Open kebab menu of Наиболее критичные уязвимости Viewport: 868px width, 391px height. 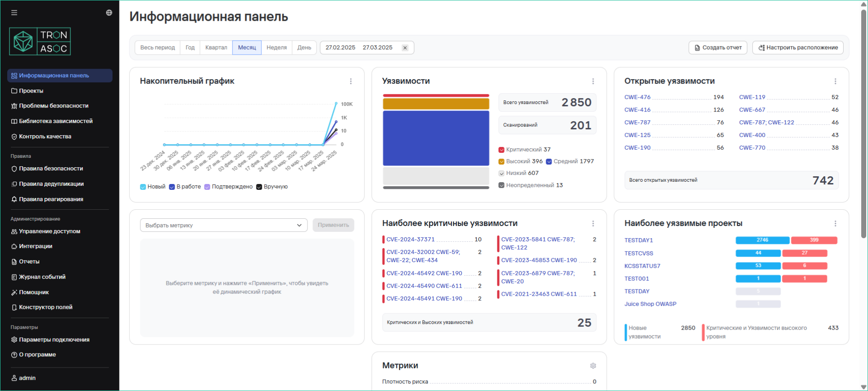click(x=593, y=224)
